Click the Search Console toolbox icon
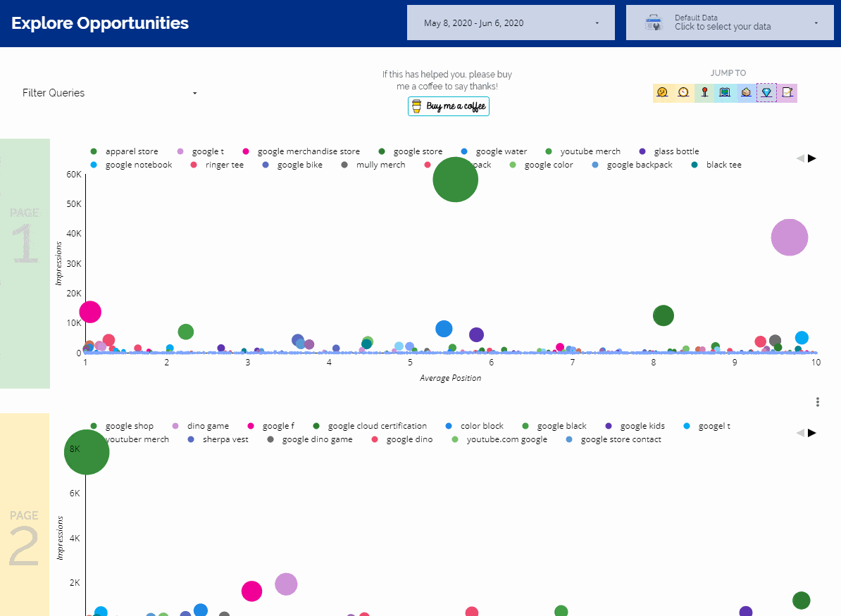 (654, 23)
